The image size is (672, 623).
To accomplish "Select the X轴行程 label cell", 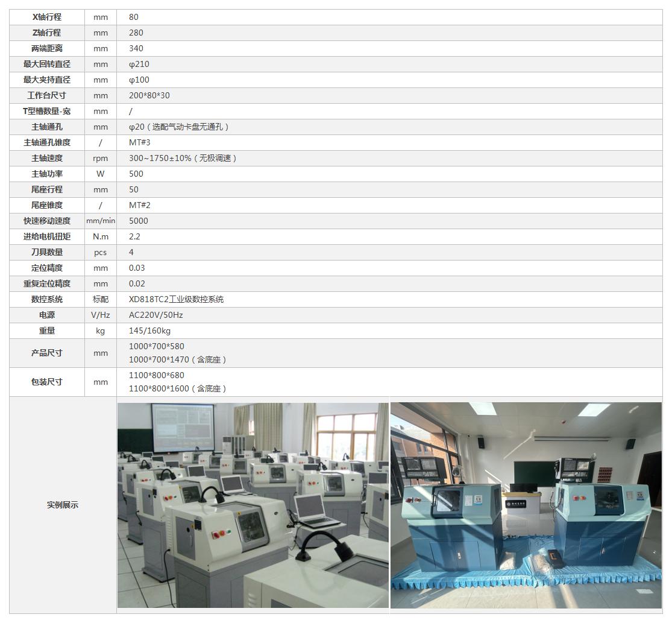I will click(x=47, y=17).
